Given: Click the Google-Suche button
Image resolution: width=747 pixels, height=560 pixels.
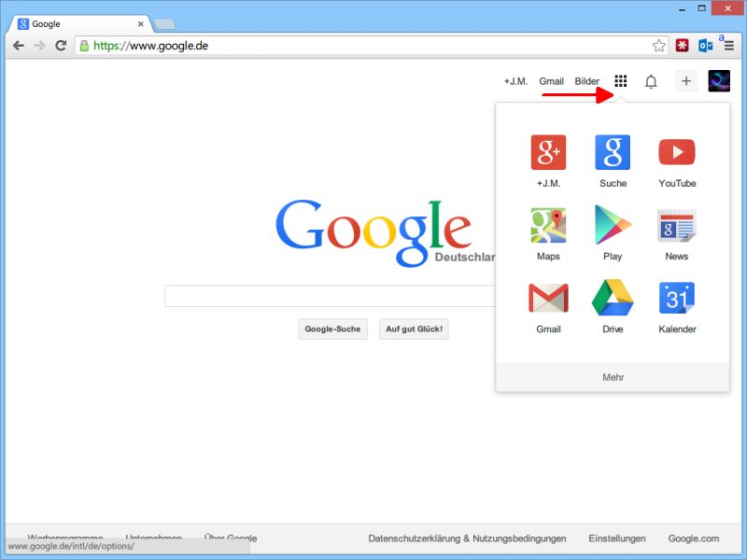Looking at the screenshot, I should pyautogui.click(x=332, y=329).
